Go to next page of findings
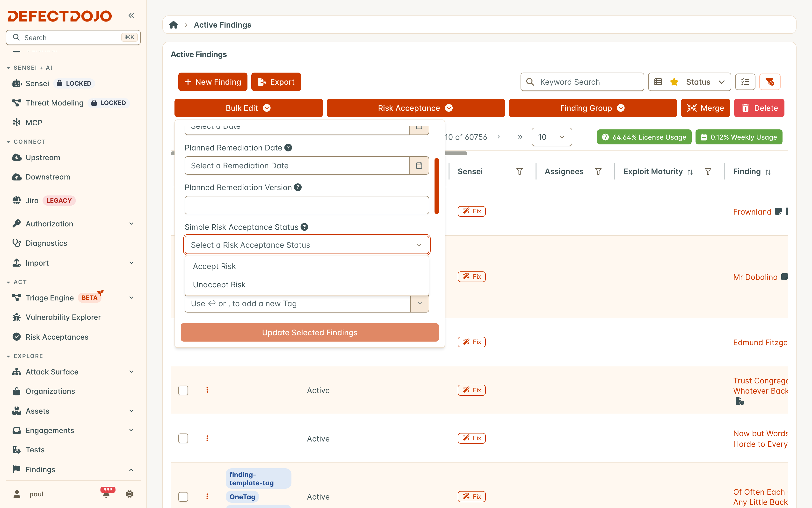The height and width of the screenshot is (508, 812). coord(499,137)
